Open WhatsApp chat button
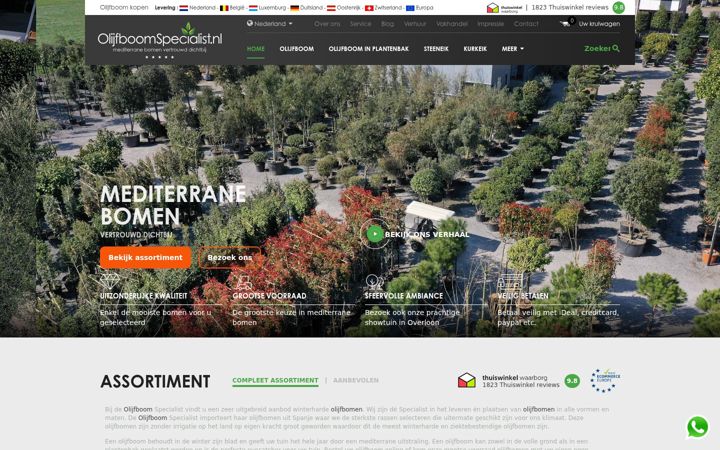720x450 pixels. click(x=698, y=427)
